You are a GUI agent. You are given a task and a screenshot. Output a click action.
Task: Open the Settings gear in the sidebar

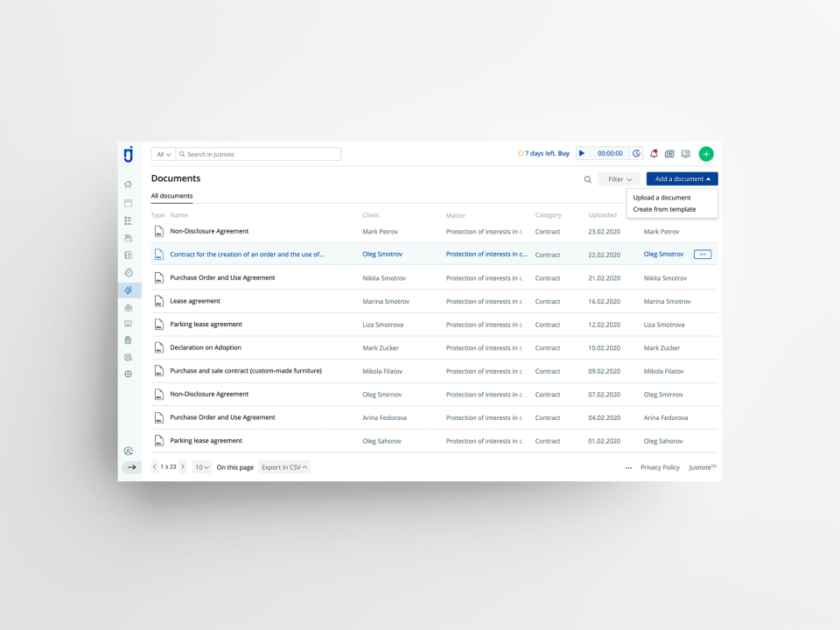point(128,374)
